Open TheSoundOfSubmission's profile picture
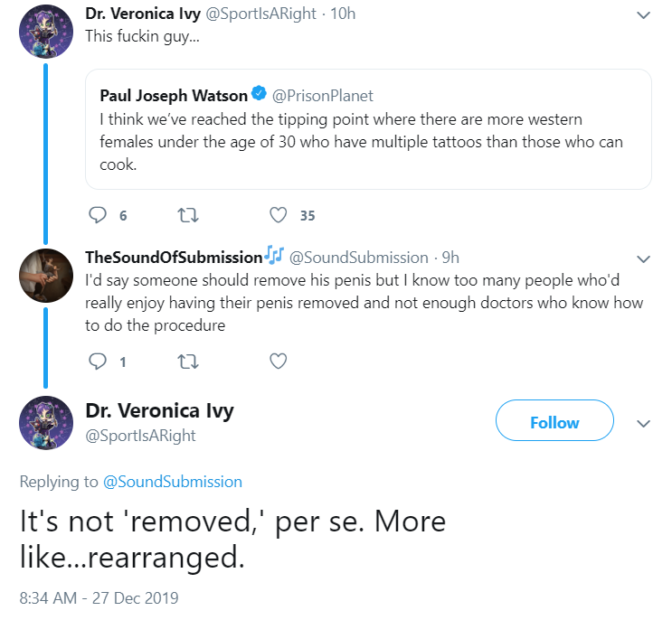 pos(45,275)
